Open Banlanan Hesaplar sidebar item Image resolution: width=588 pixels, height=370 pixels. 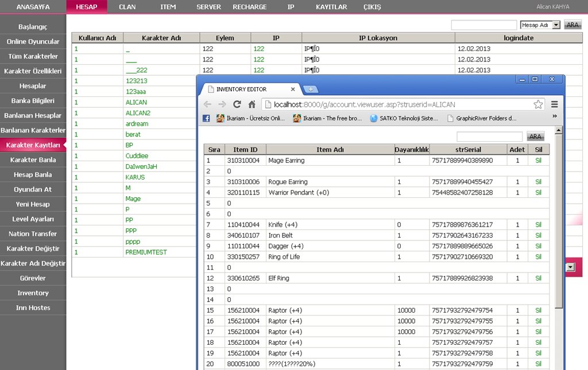(33, 115)
